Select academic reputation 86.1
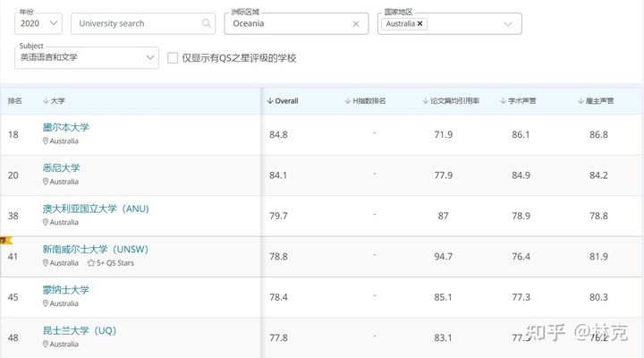Viewport: 644px width, 358px height. pos(521,135)
